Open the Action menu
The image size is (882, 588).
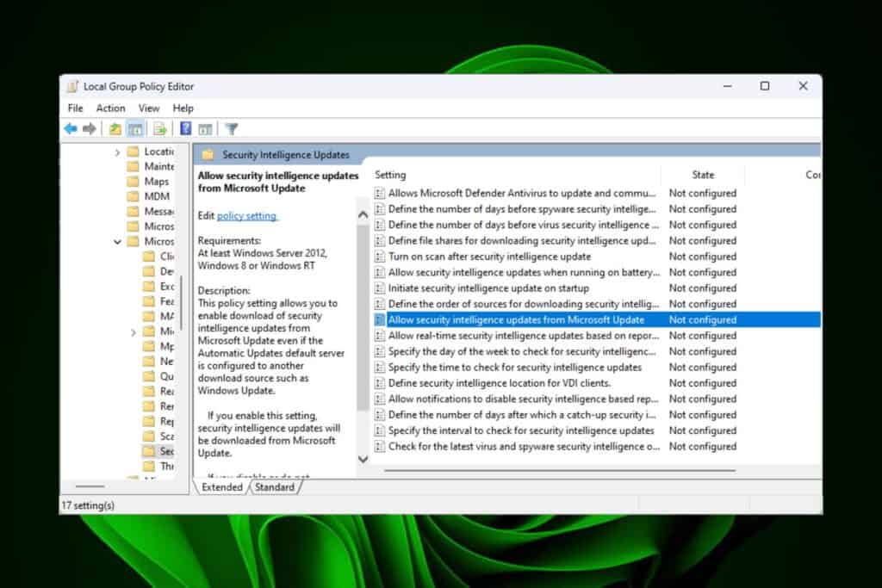[x=110, y=108]
